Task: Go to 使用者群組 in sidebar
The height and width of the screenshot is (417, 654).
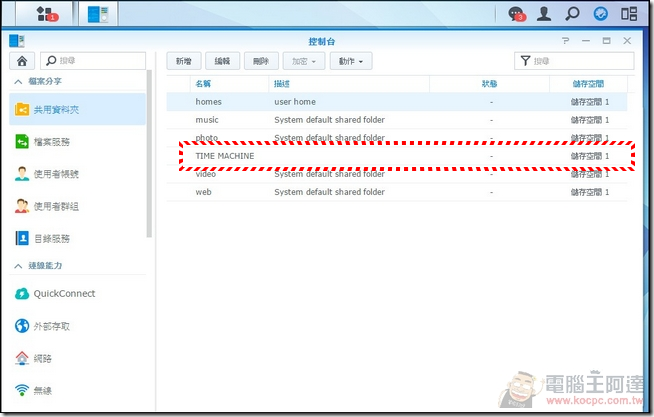Action: point(56,206)
